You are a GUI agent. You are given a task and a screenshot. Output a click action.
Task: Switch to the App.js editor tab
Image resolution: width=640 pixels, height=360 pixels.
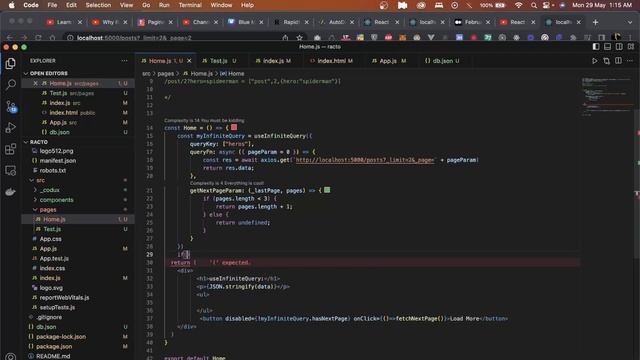389,61
